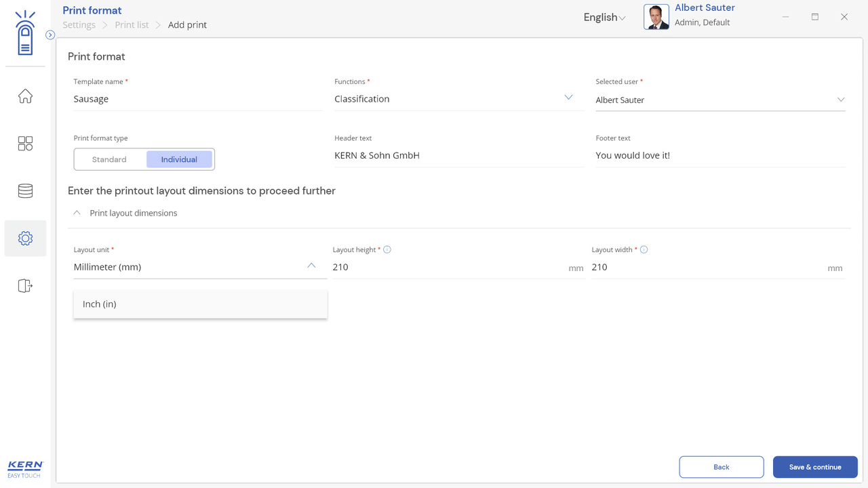Expand the sidebar with arrow icon
This screenshot has height=488, width=868.
pyautogui.click(x=50, y=35)
